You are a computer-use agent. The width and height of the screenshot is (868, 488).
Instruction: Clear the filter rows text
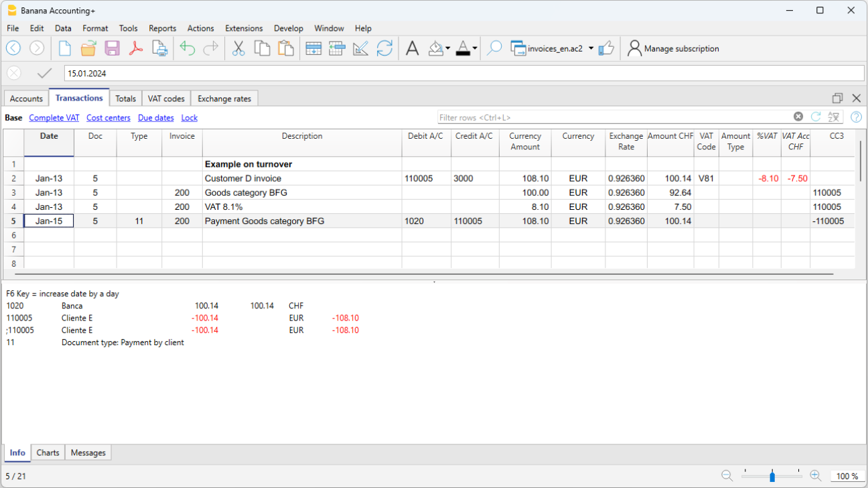tap(798, 117)
